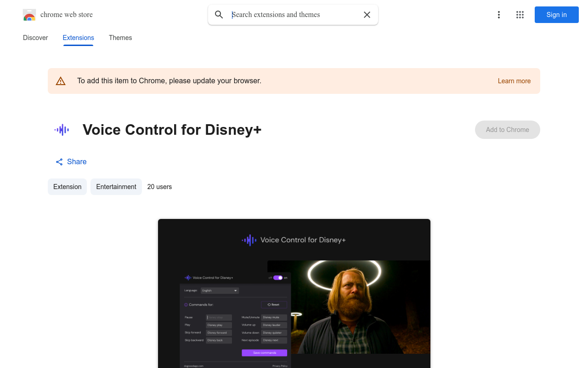Viewport: 588px width, 368px height.
Task: Click the Sign in button
Action: point(557,15)
